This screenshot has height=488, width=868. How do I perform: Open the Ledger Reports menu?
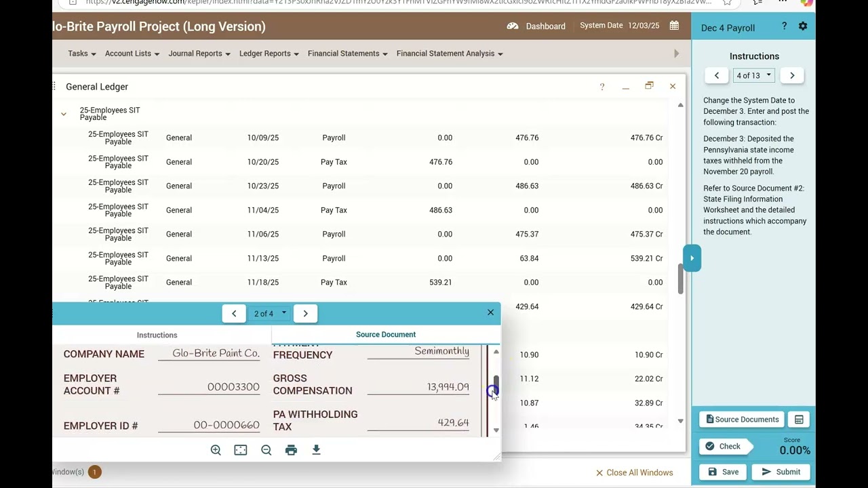pyautogui.click(x=269, y=54)
